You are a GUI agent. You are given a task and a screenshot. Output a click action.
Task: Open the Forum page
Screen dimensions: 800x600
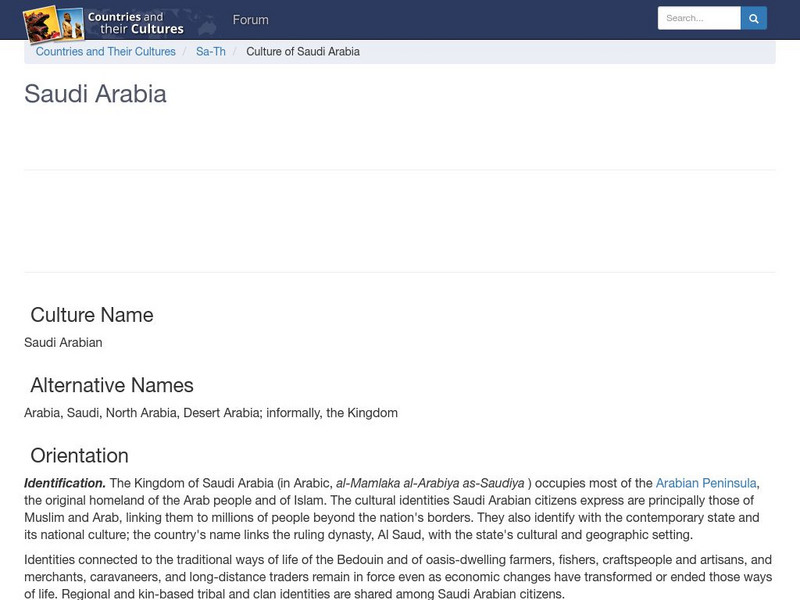click(250, 19)
